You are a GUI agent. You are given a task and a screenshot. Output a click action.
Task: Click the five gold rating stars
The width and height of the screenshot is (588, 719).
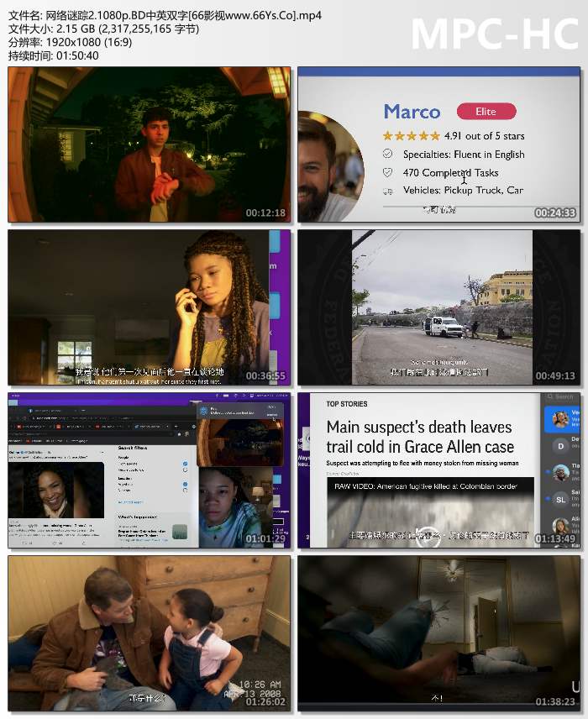tap(411, 136)
